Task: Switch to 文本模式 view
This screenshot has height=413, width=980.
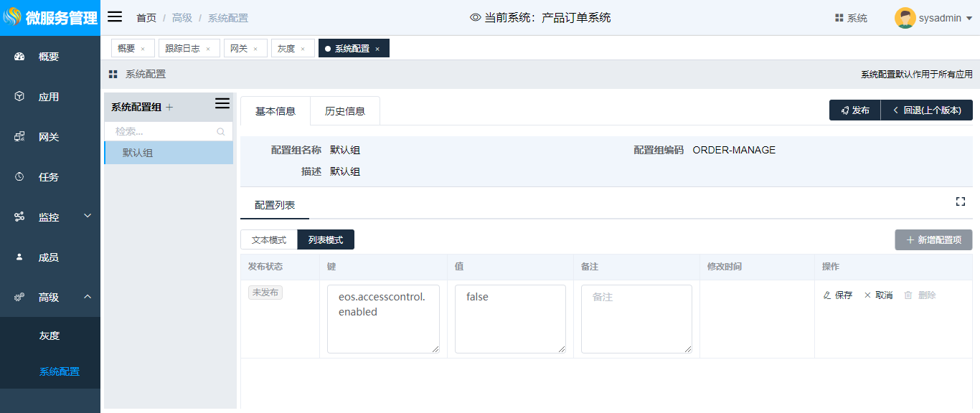Action: click(x=269, y=240)
